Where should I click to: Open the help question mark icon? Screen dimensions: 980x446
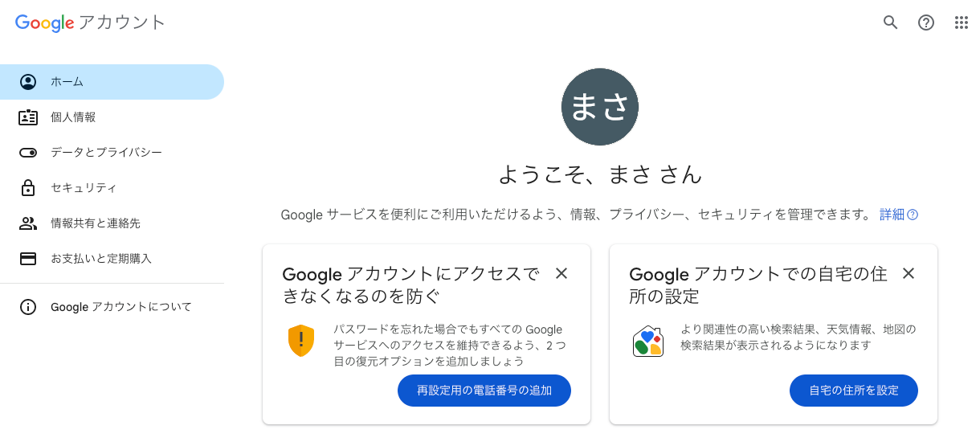(926, 23)
